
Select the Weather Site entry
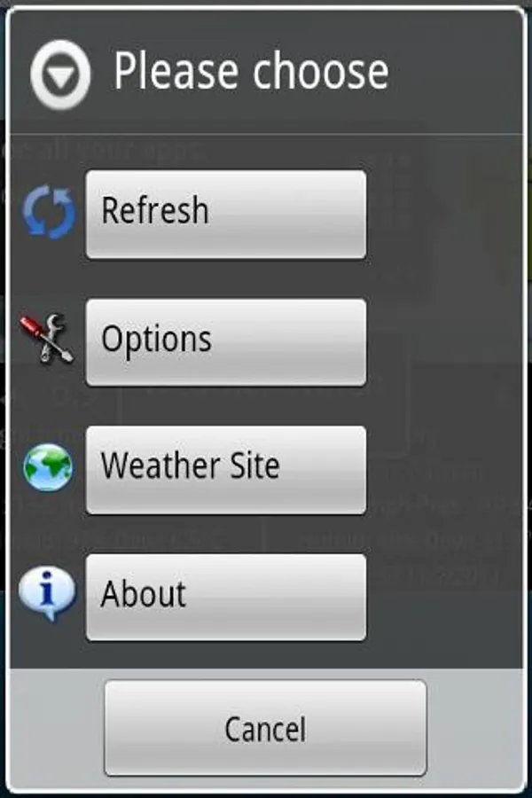click(x=226, y=470)
